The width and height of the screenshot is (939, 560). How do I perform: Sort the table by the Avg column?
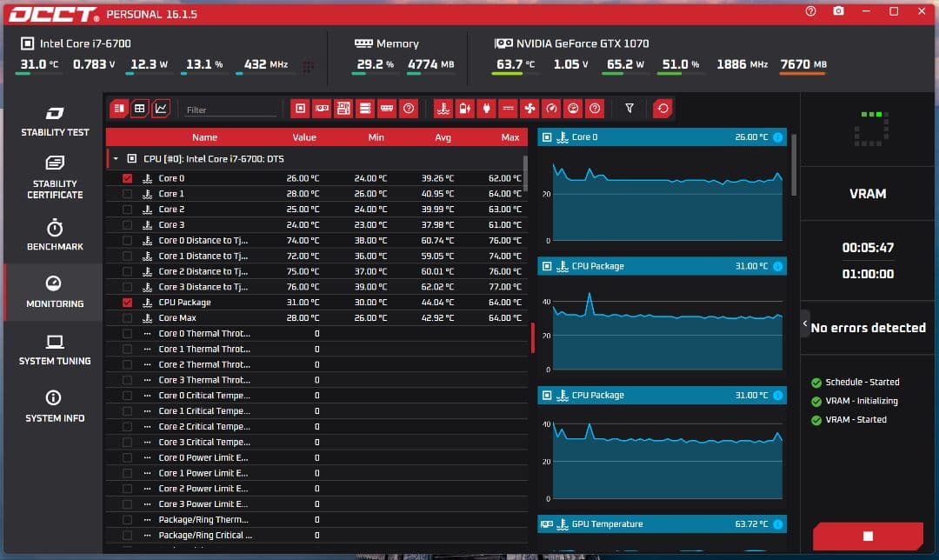(x=443, y=137)
